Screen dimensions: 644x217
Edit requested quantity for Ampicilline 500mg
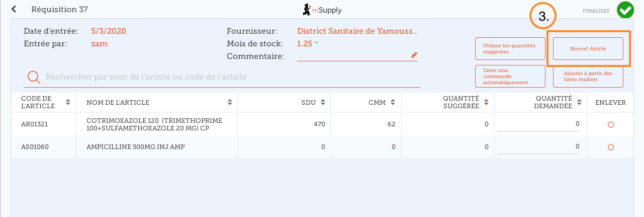[x=538, y=147]
